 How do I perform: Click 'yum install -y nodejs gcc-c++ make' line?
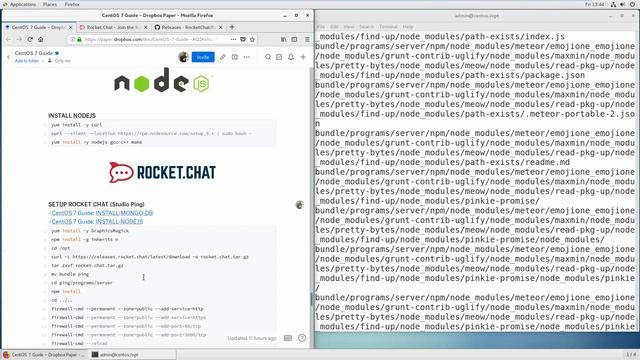point(97,142)
